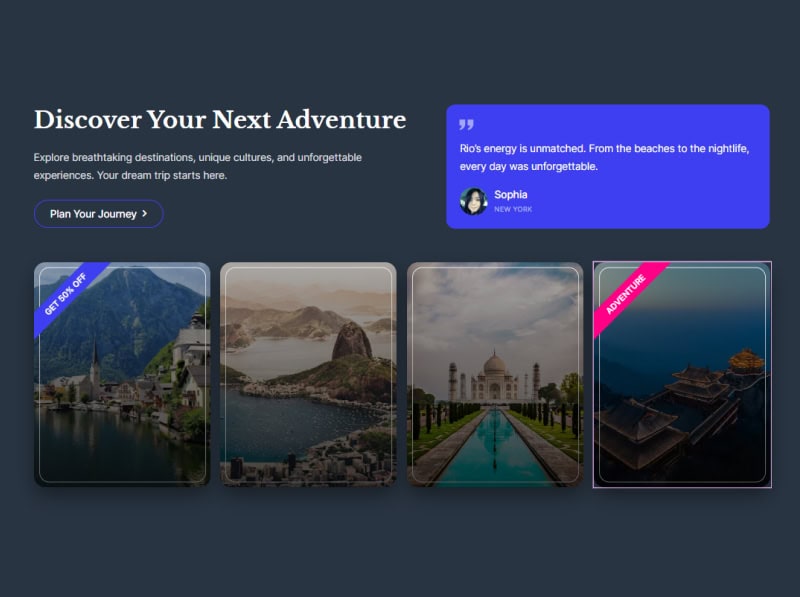Viewport: 800px width, 597px height.
Task: Click the Plan Your Journey button
Action: click(x=98, y=214)
